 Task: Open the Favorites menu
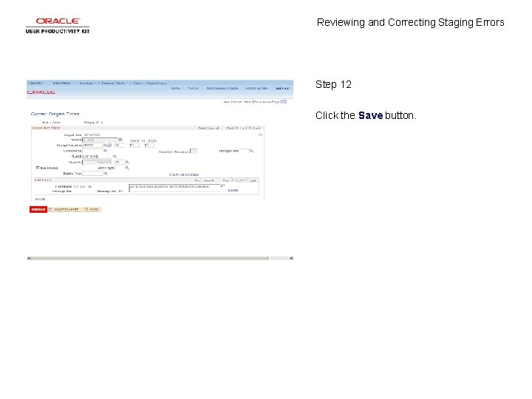[x=35, y=83]
